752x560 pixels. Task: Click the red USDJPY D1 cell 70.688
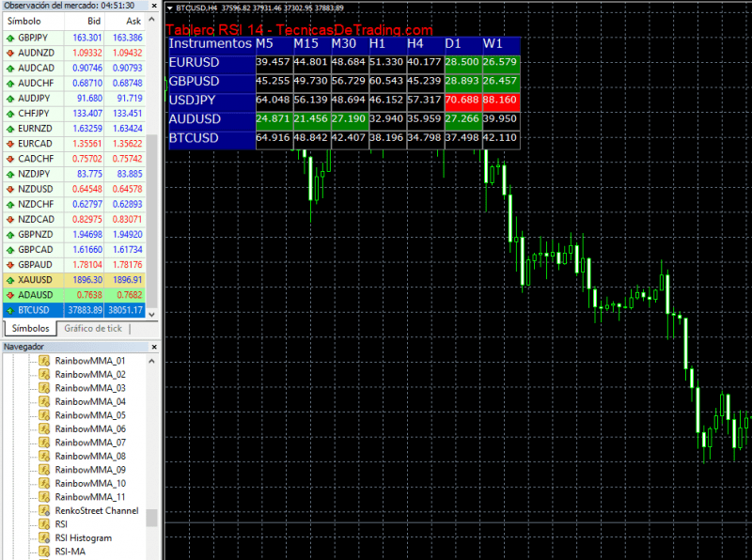[x=462, y=101]
